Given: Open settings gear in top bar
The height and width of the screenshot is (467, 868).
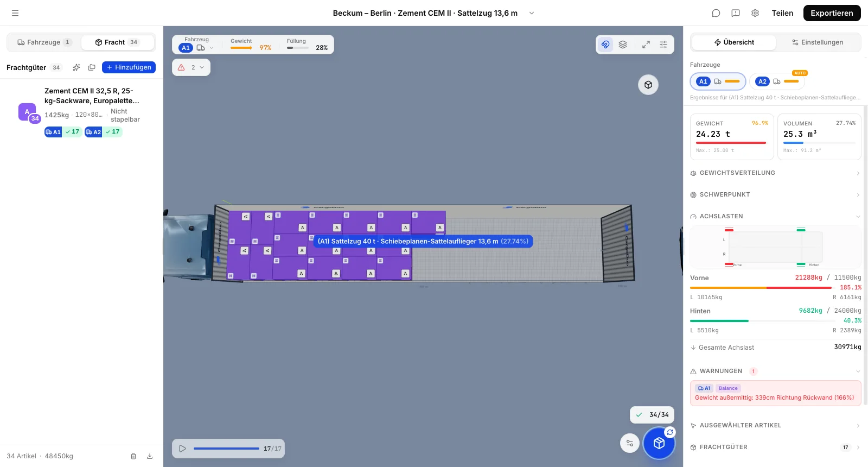Looking at the screenshot, I should click(755, 13).
